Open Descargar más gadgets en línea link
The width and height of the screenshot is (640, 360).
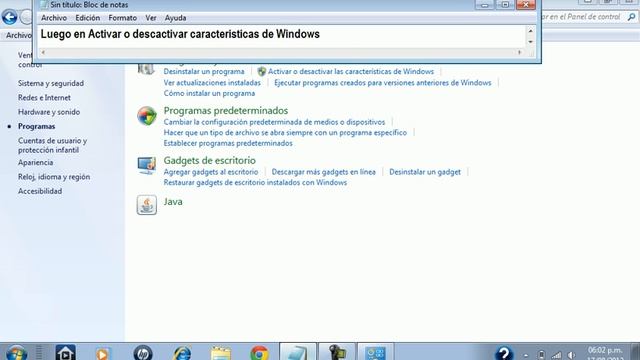coord(324,172)
